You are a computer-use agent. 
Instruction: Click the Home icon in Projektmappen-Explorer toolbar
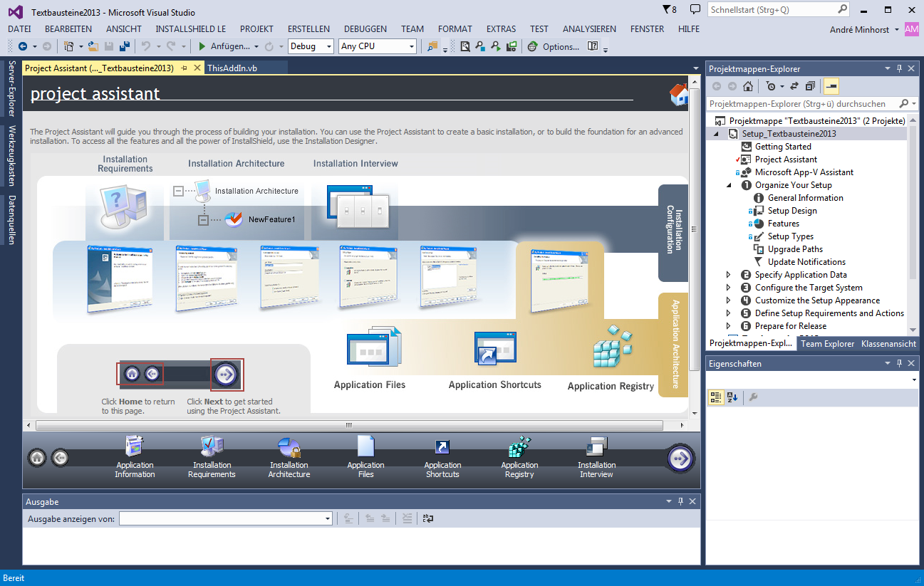click(x=747, y=86)
